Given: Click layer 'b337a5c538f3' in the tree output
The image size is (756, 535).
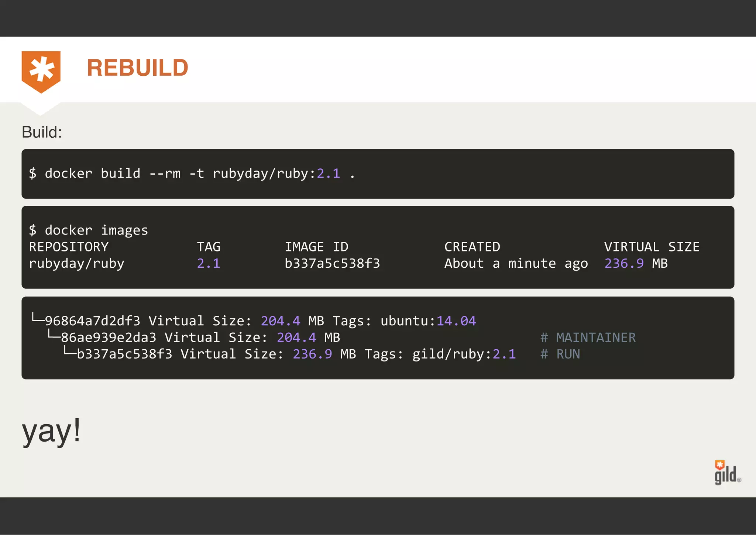Looking at the screenshot, I should pos(124,354).
